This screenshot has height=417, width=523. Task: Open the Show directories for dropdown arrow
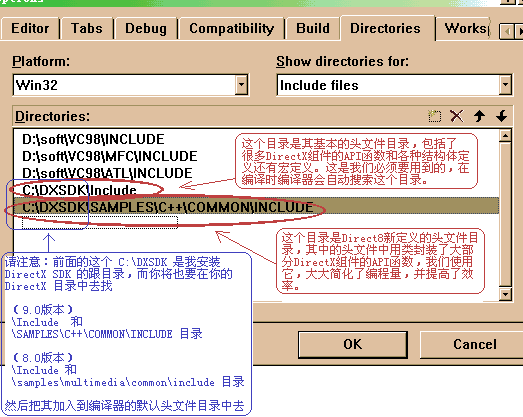[505, 85]
